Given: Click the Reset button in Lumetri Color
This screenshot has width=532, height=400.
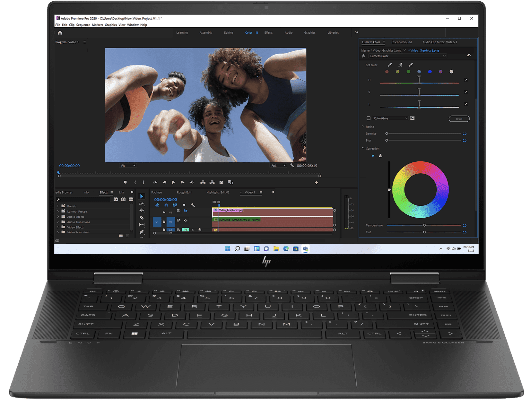Looking at the screenshot, I should [x=459, y=119].
